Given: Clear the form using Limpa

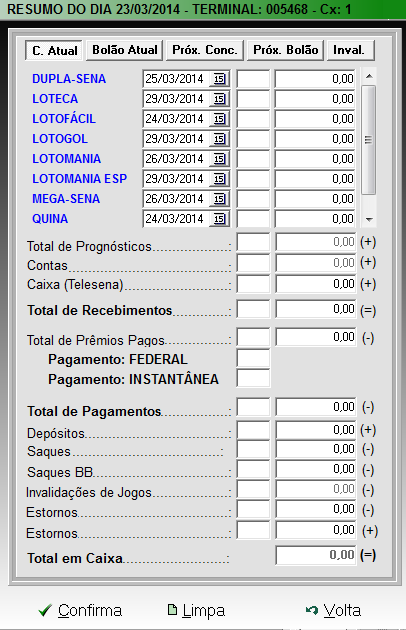Looking at the screenshot, I should point(196,610).
